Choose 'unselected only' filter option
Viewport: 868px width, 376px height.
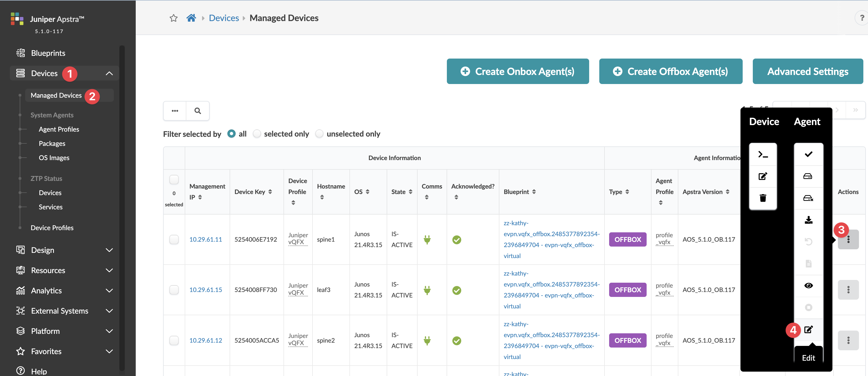tap(319, 134)
